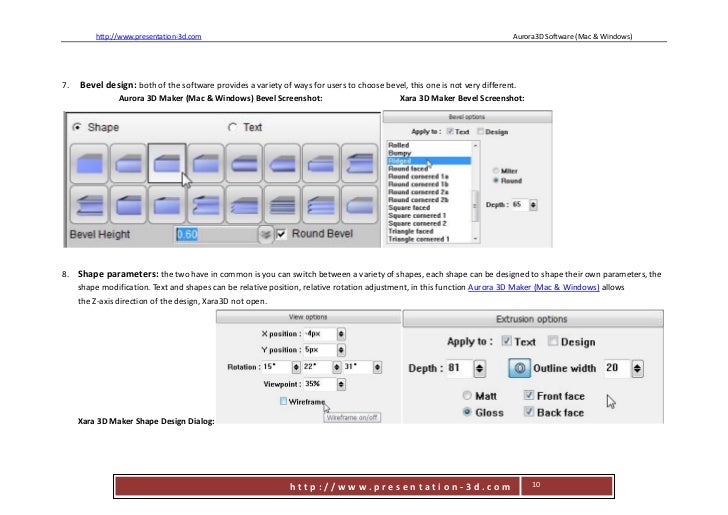
Task: Select the second bevel preset in bottom row
Action: tap(128, 205)
